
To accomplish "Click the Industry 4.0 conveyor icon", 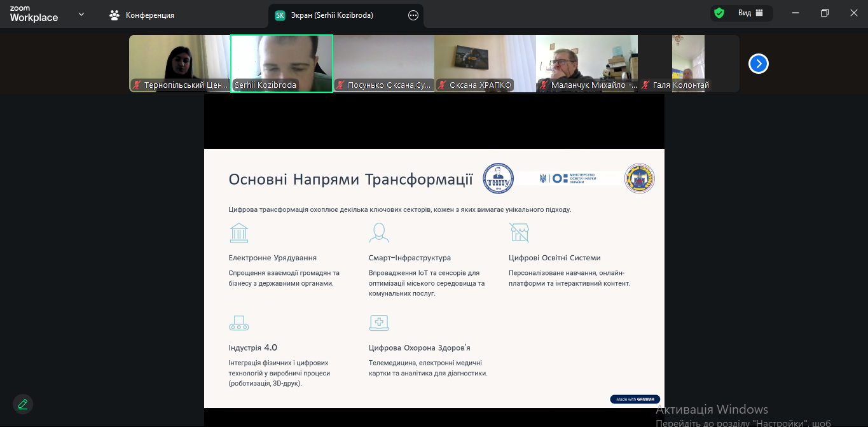I will coord(238,323).
